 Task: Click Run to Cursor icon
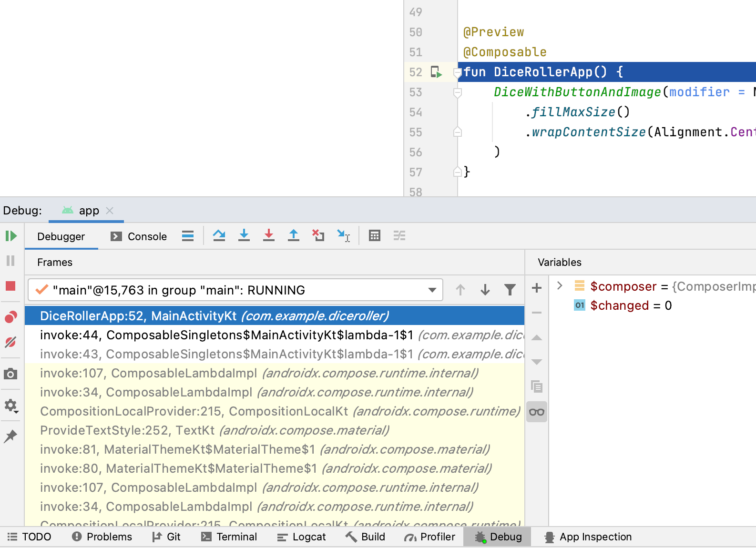[343, 235]
